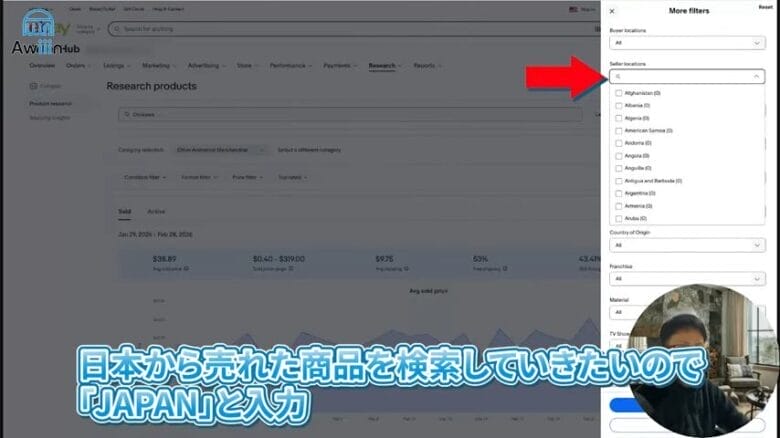Click the 'Search for anything' search bar
Image resolution: width=780 pixels, height=438 pixels.
354,29
